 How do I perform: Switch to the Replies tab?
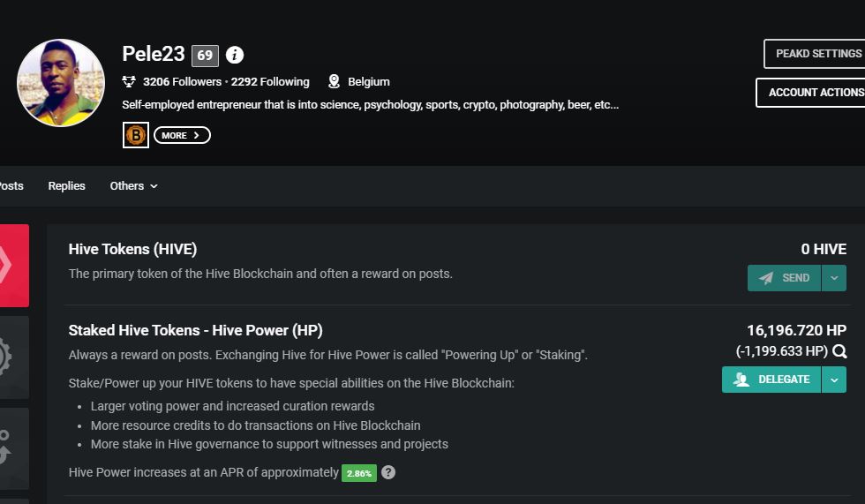point(67,186)
